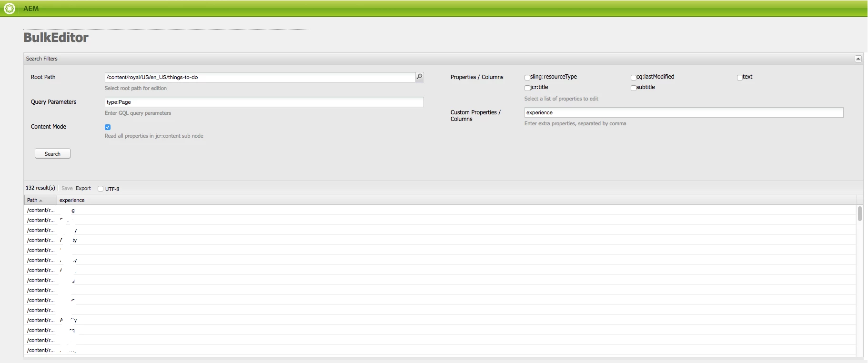Toggle the UTF-8 export checkbox
This screenshot has height=363, width=868.
point(101,189)
